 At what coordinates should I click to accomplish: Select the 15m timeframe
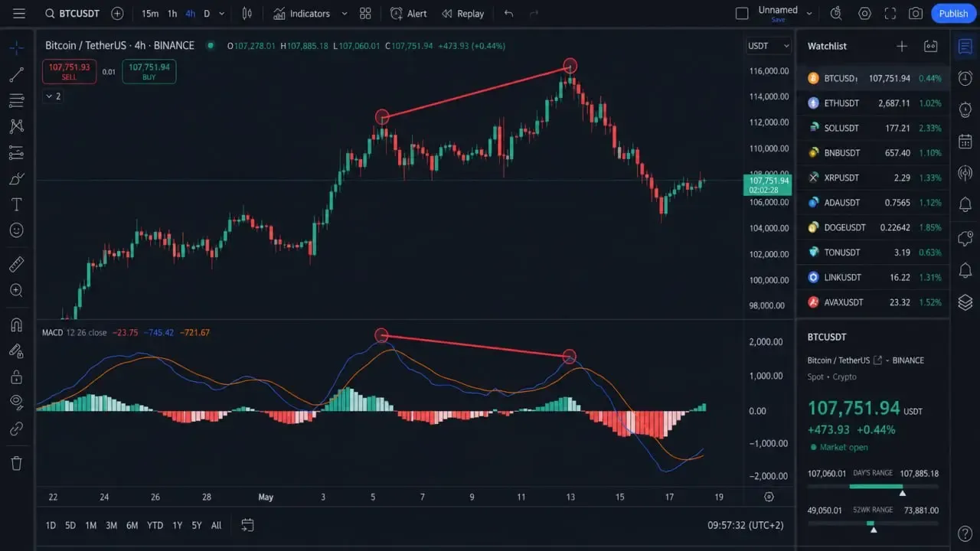[150, 14]
